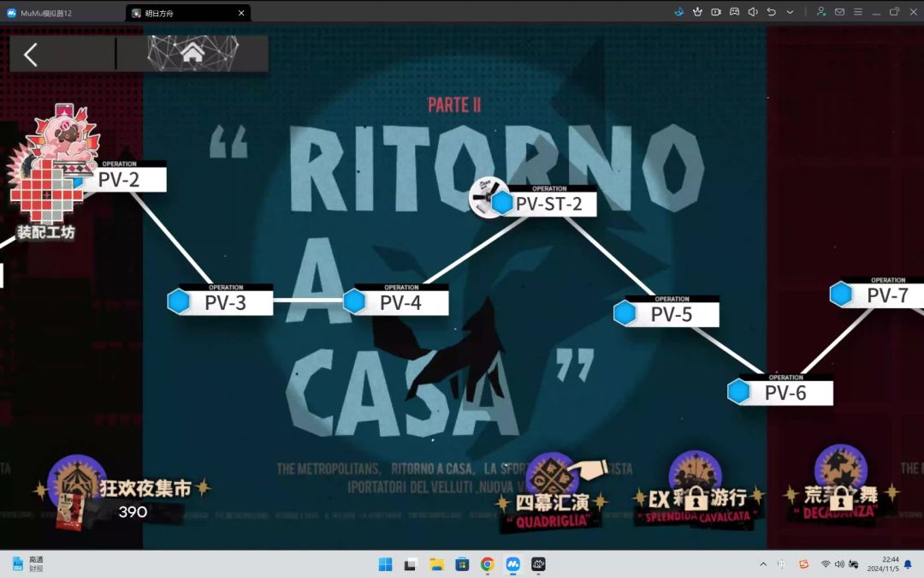This screenshot has height=578, width=924.
Task: Open File Explorer from the taskbar
Action: pos(436,564)
